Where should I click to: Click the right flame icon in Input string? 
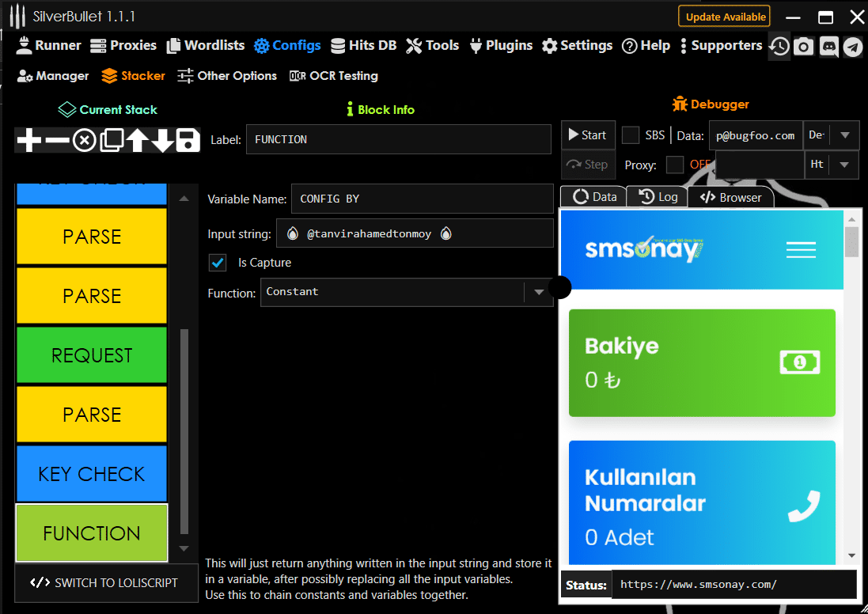(446, 233)
